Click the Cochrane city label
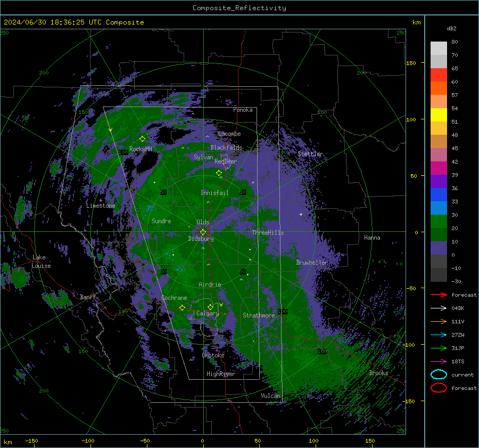Screen dimensions: 479x448 174,298
